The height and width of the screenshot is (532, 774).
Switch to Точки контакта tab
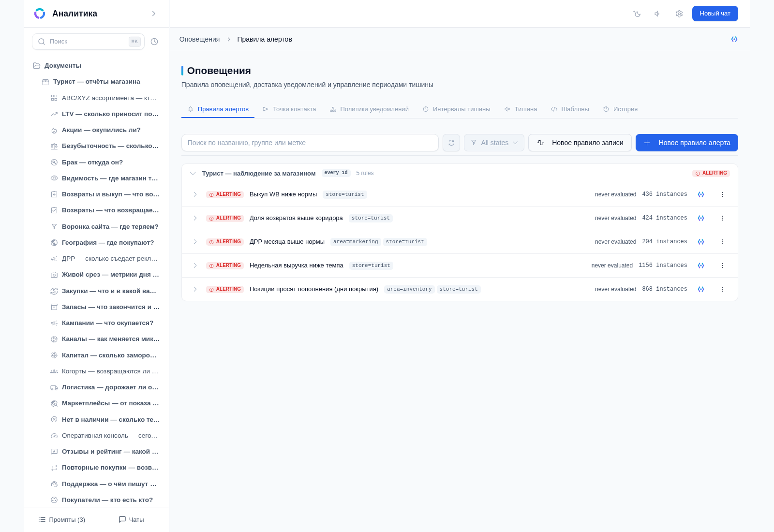(289, 109)
